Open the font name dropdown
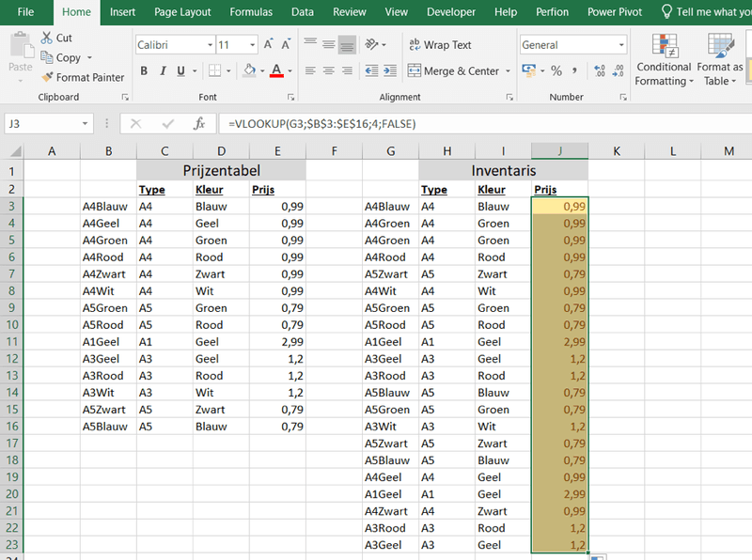This screenshot has height=560, width=752. [210, 44]
